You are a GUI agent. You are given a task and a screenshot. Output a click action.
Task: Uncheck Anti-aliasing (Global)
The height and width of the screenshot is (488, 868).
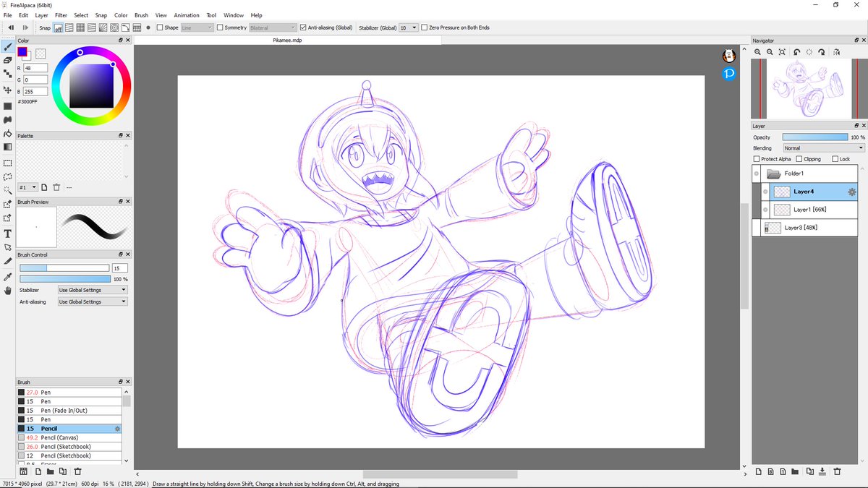[x=303, y=27]
